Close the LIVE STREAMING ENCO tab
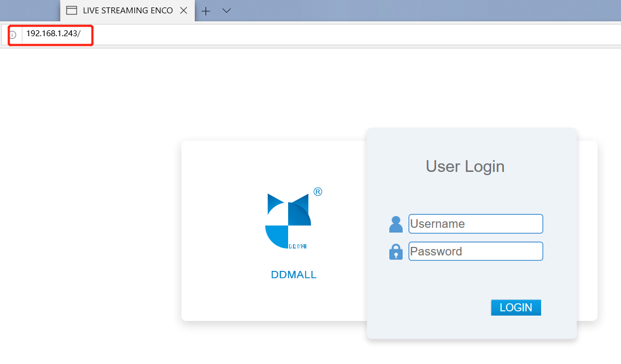The height and width of the screenshot is (364, 621). [x=184, y=11]
